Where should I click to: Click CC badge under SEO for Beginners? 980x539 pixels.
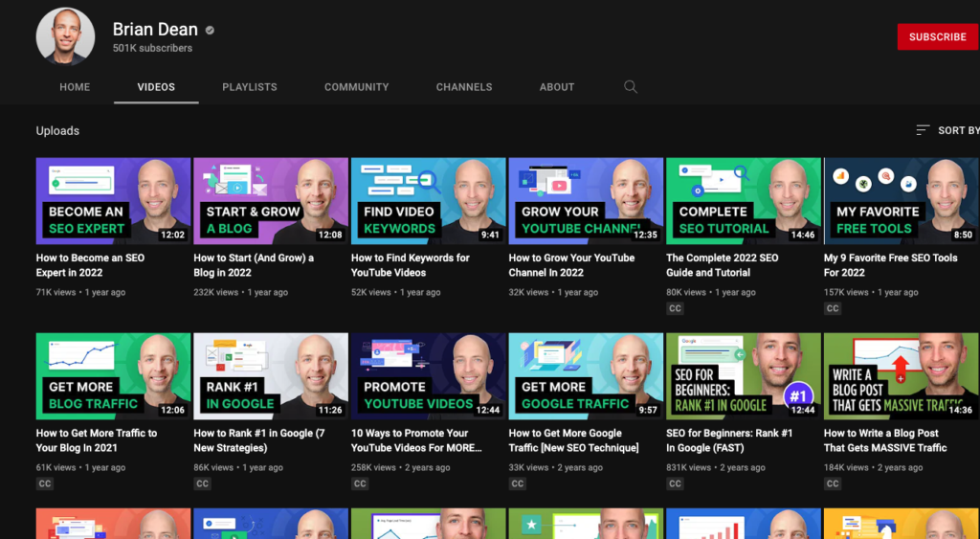coord(675,483)
